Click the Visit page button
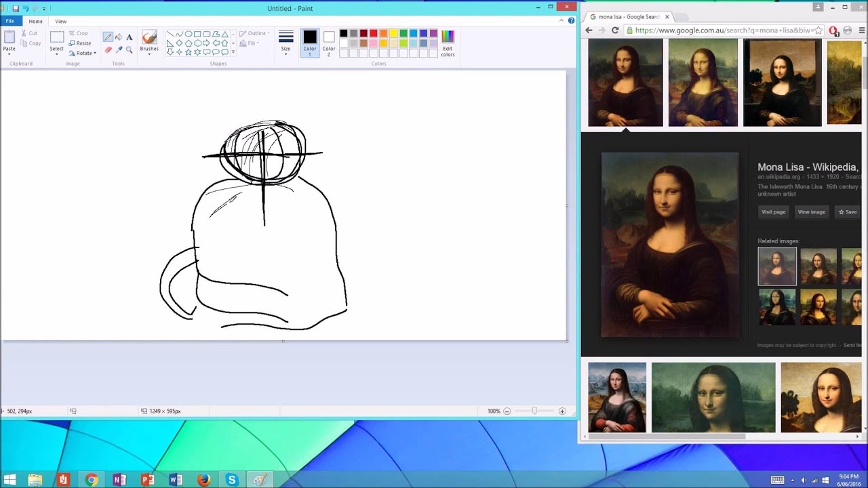 tap(773, 212)
